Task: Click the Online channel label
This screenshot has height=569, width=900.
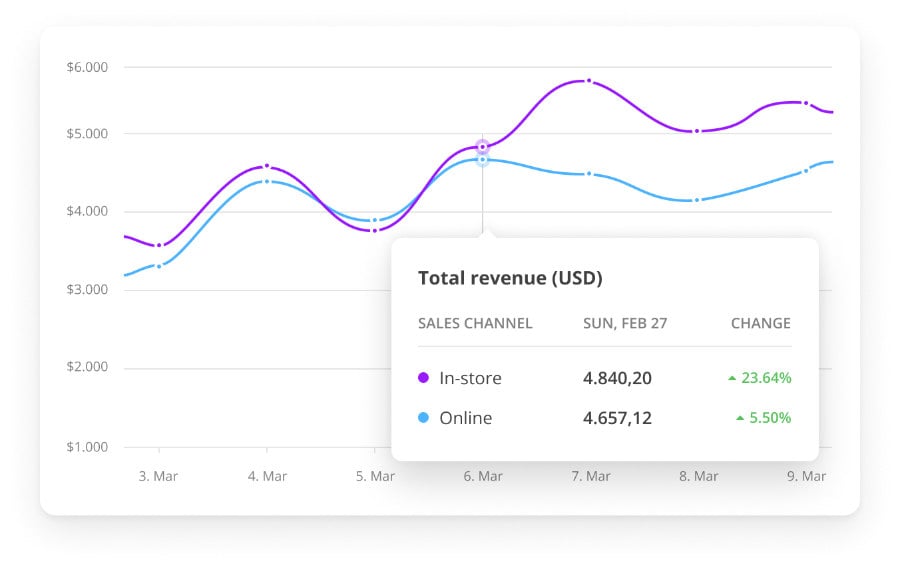Action: pyautogui.click(x=465, y=418)
